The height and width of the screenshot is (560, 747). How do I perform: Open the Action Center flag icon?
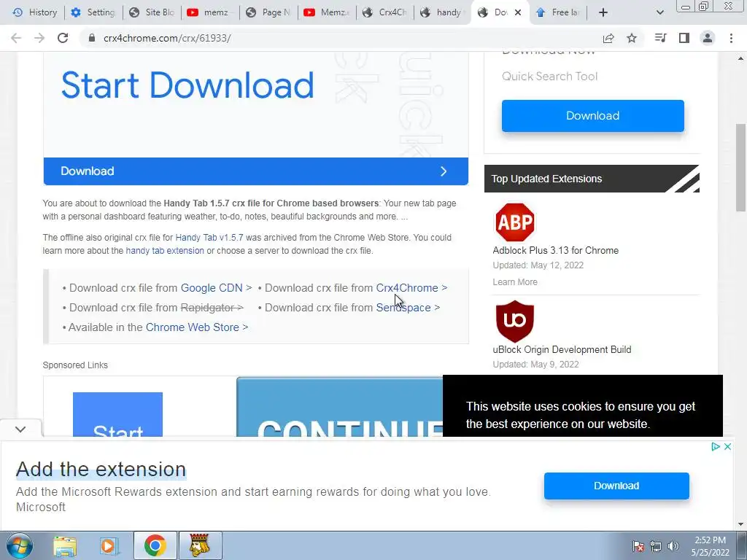(x=638, y=546)
